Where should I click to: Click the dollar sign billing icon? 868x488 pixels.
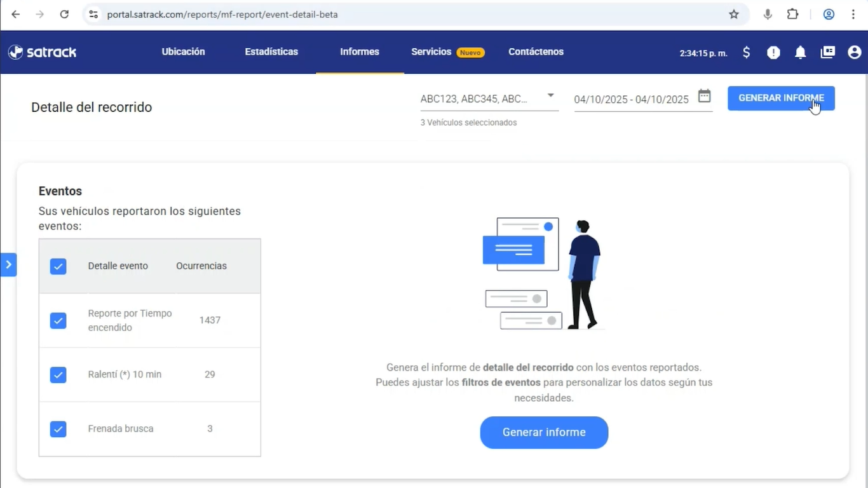point(746,53)
